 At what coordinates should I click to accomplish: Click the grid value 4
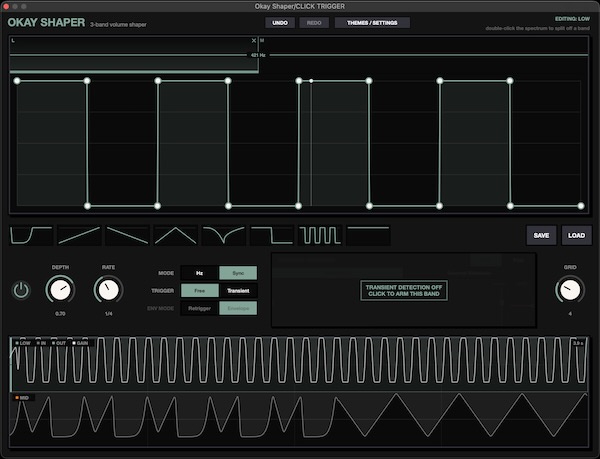tap(570, 314)
